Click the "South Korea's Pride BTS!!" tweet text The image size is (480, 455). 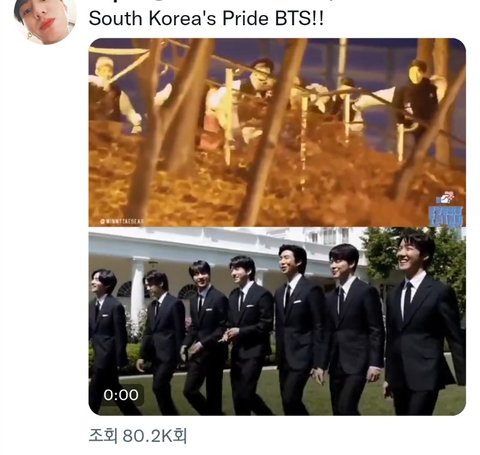pos(206,18)
